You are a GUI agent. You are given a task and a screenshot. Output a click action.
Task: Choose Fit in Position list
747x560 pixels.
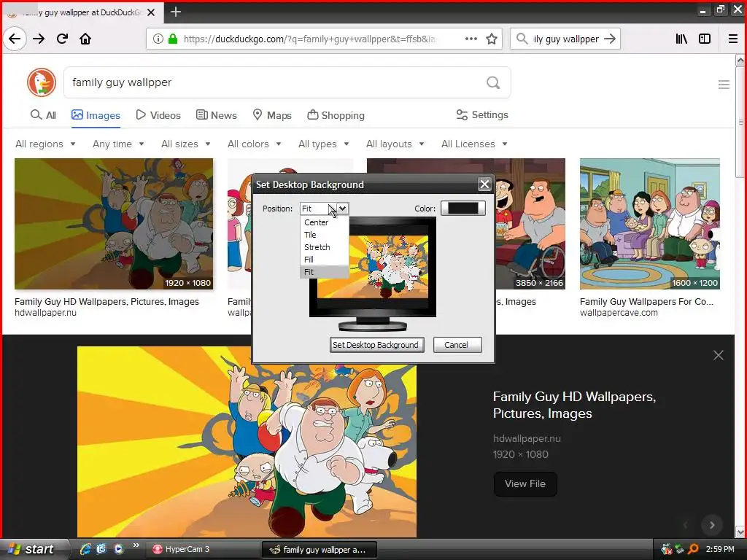[x=325, y=272]
